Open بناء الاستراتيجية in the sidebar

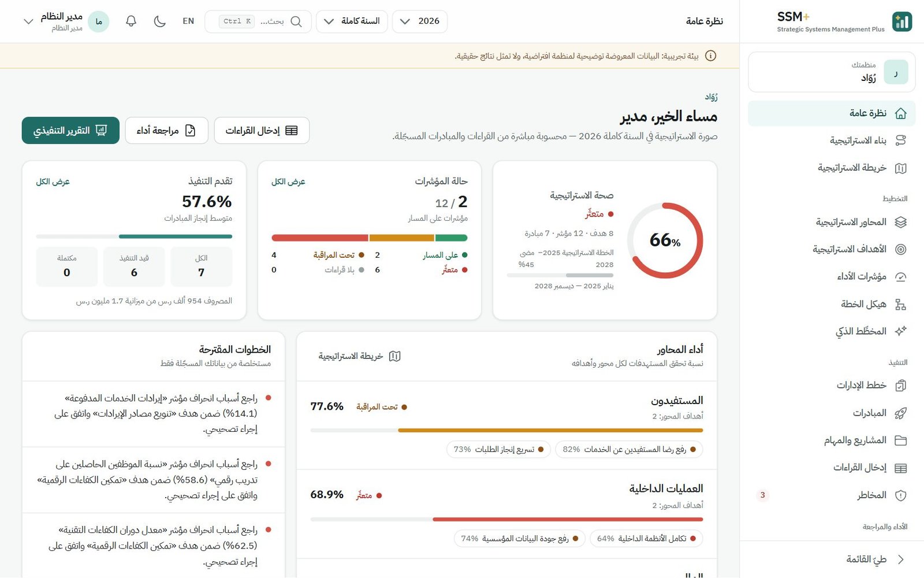click(x=832, y=140)
